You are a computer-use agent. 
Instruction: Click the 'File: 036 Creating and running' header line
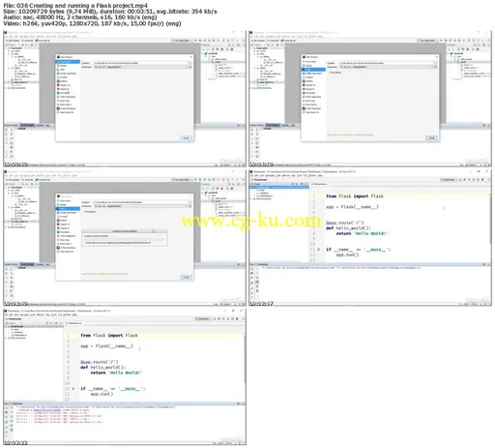coord(75,6)
